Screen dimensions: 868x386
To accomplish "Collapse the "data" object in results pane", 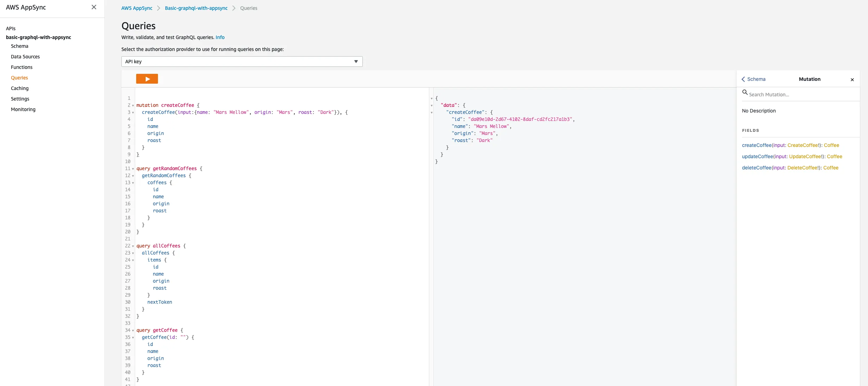I will (432, 105).
